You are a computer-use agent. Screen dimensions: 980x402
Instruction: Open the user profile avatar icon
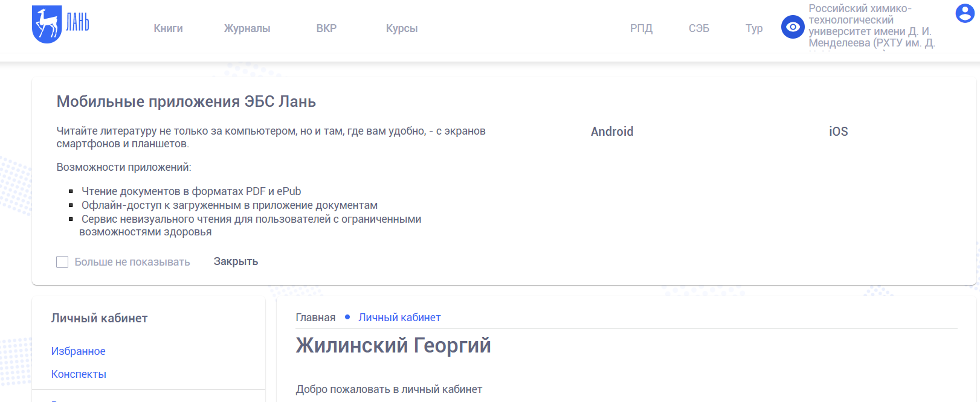point(964,13)
